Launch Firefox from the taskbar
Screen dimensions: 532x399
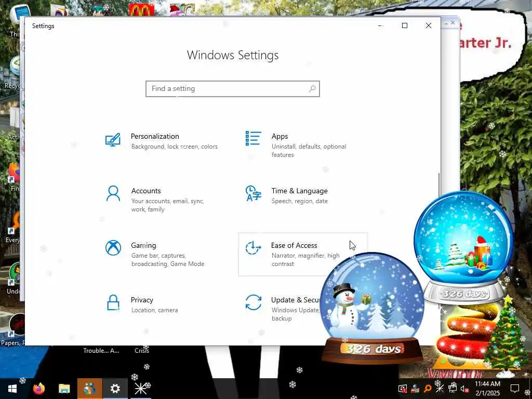(x=39, y=389)
